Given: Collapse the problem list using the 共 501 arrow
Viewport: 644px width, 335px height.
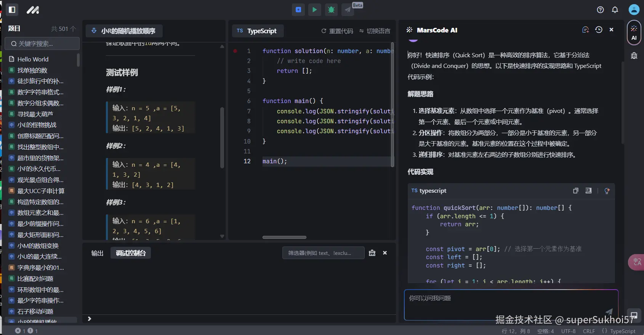Looking at the screenshot, I should (73, 29).
